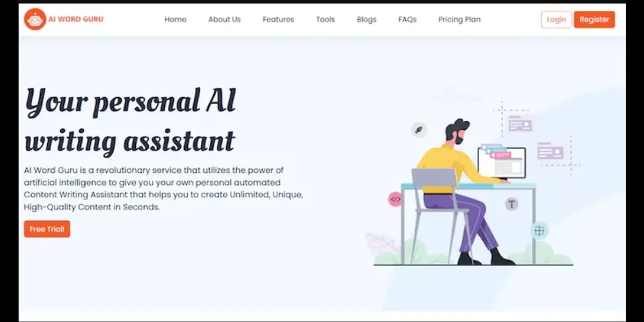The image size is (644, 322).
Task: Start the Free Trial
Action: coord(47,229)
